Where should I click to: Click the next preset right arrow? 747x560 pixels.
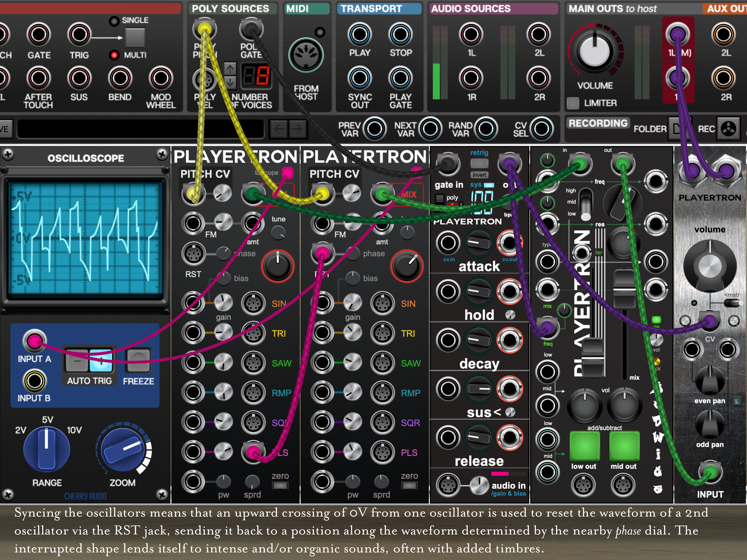pos(297,129)
